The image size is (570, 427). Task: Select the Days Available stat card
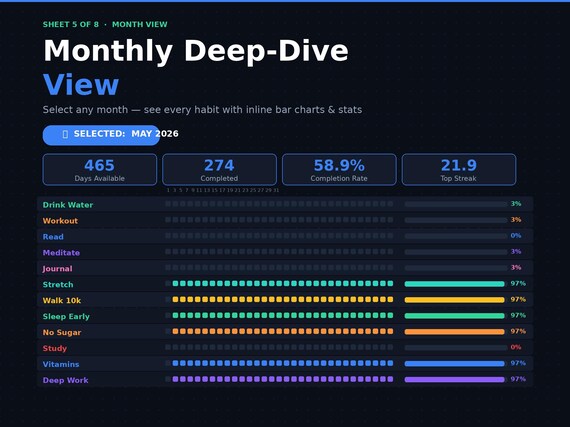pos(100,170)
